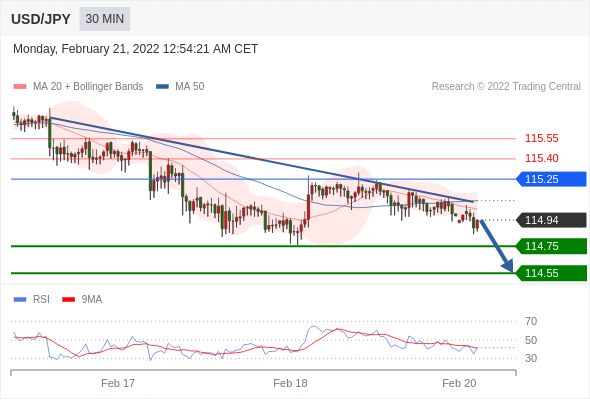The height and width of the screenshot is (400, 590).
Task: Click the Research © 2022 Trading Central credit
Action: pos(506,87)
